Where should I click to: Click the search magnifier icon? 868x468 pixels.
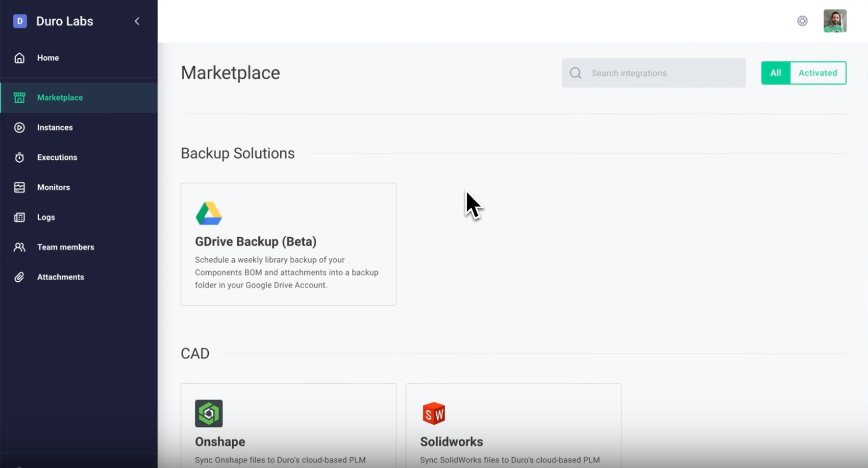point(575,73)
